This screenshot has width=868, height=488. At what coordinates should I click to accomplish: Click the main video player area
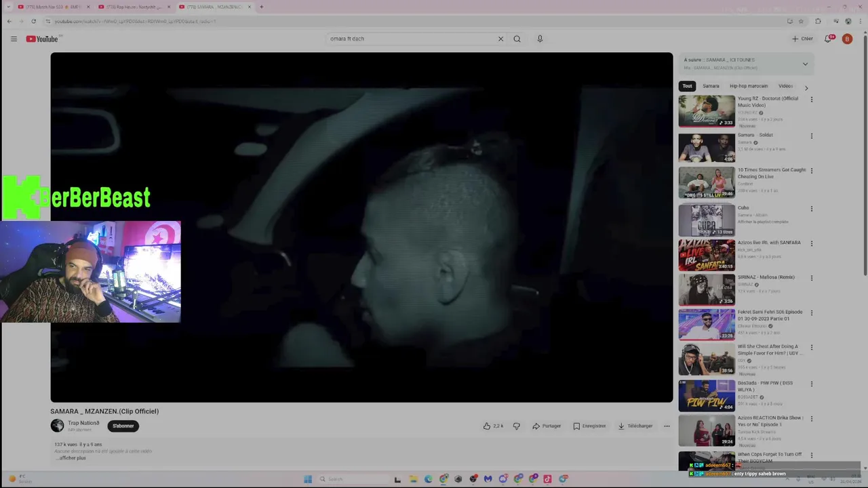pyautogui.click(x=361, y=227)
